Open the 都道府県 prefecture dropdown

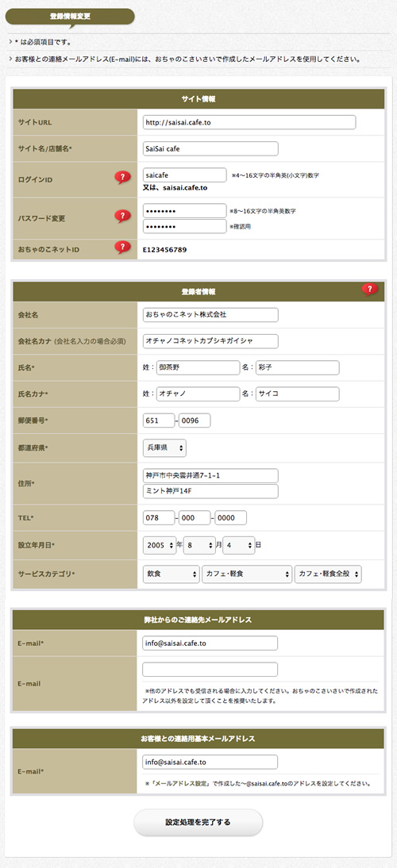164,448
